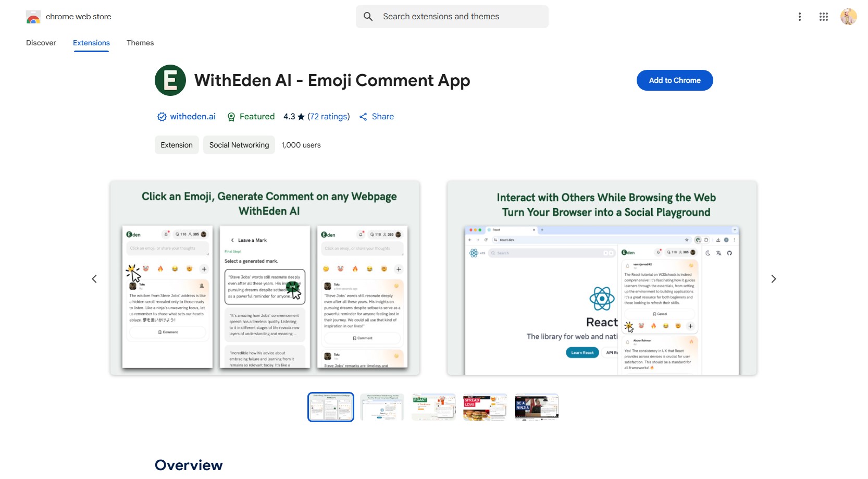Click the WithEden green E logo
The width and height of the screenshot is (868, 479).
(x=170, y=80)
